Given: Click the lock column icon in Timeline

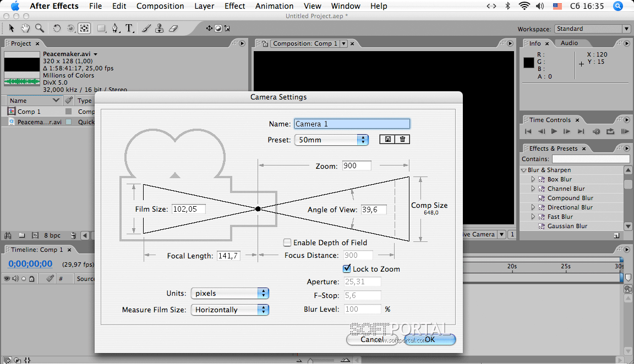Looking at the screenshot, I should [x=31, y=278].
